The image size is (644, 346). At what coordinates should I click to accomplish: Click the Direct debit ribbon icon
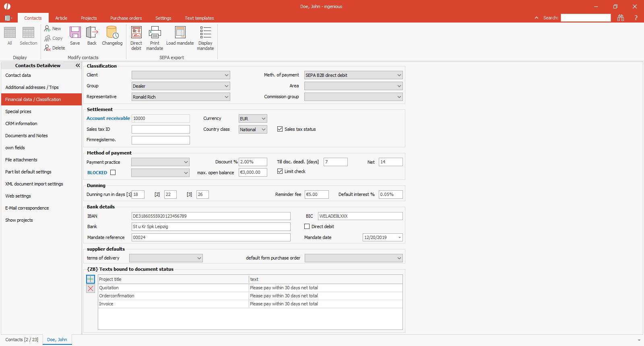point(136,38)
